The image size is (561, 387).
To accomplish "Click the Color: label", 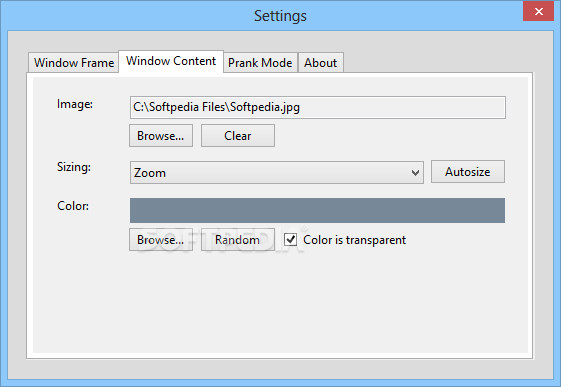I will (x=73, y=206).
